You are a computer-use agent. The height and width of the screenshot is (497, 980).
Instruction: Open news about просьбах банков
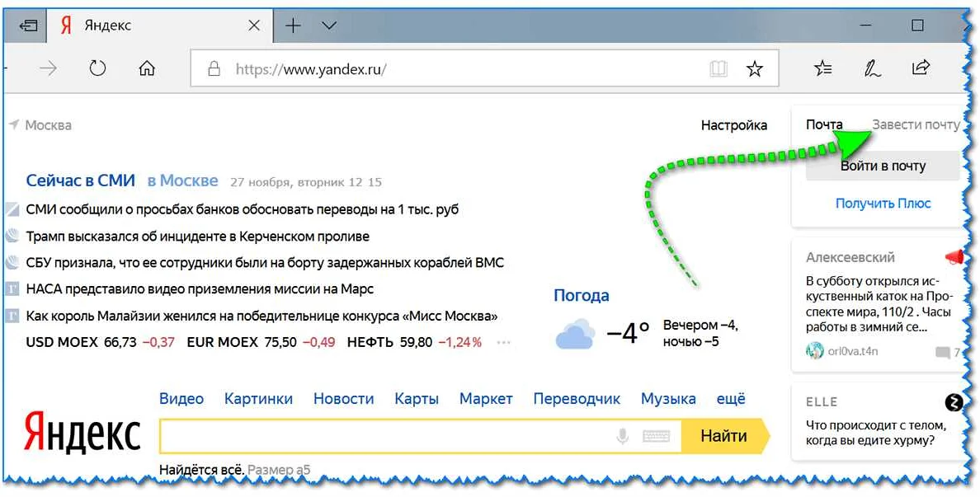coord(243,210)
